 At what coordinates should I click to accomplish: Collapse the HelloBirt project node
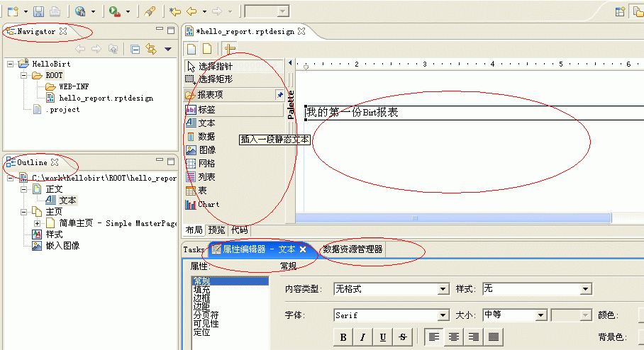click(x=11, y=64)
